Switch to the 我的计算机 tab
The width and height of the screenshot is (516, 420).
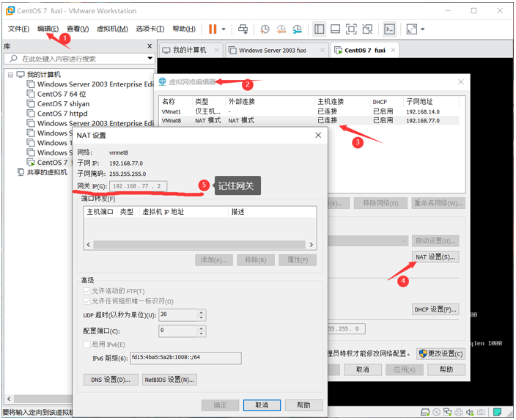pyautogui.click(x=190, y=50)
